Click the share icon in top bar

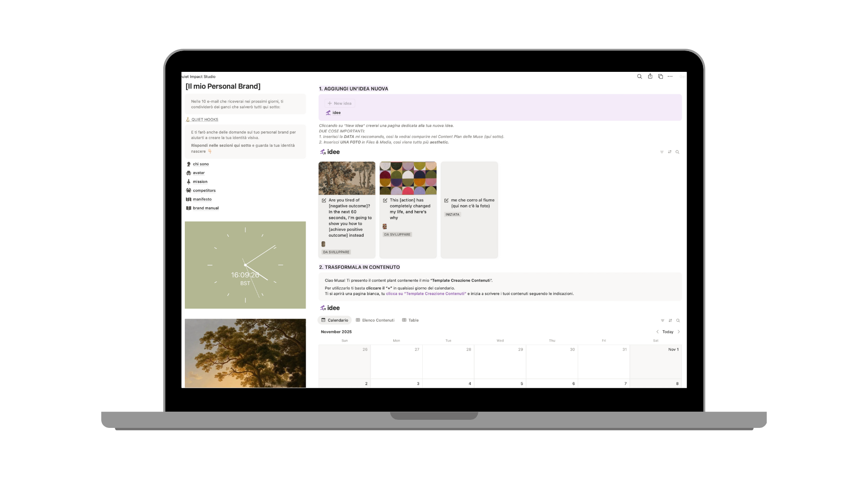point(650,76)
